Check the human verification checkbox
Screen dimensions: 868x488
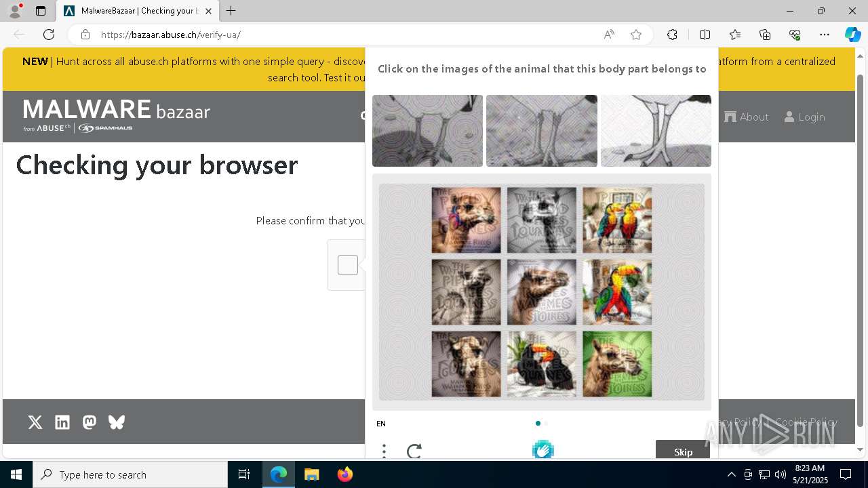(348, 265)
